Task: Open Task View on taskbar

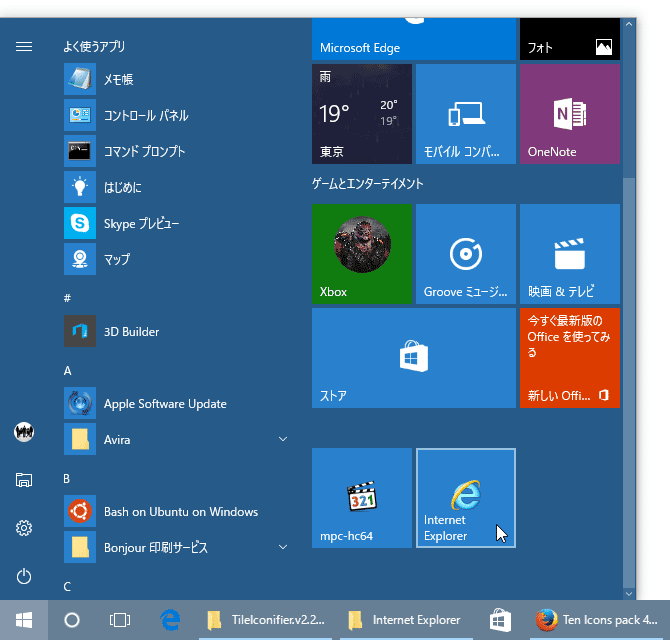Action: point(120,620)
